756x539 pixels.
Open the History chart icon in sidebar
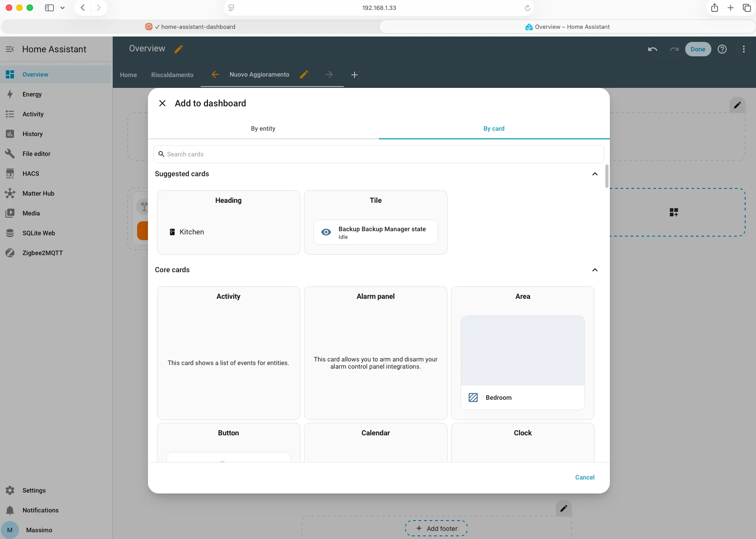tap(10, 134)
